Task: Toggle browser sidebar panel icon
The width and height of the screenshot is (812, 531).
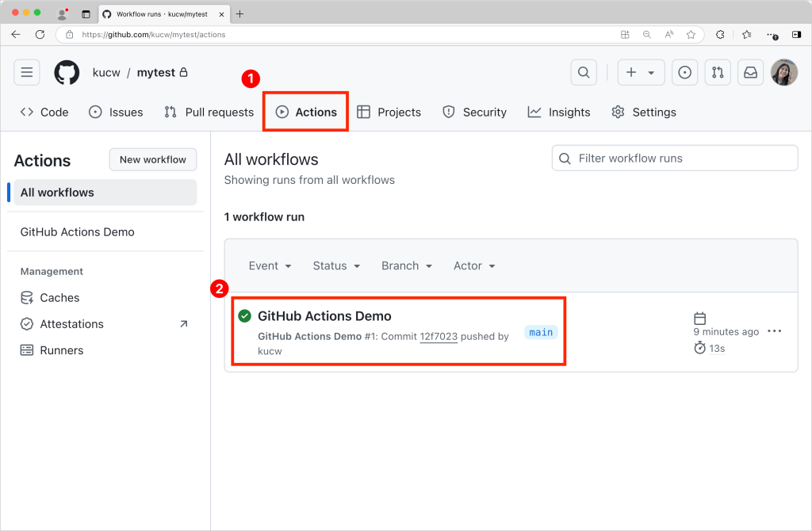Action: (x=796, y=35)
